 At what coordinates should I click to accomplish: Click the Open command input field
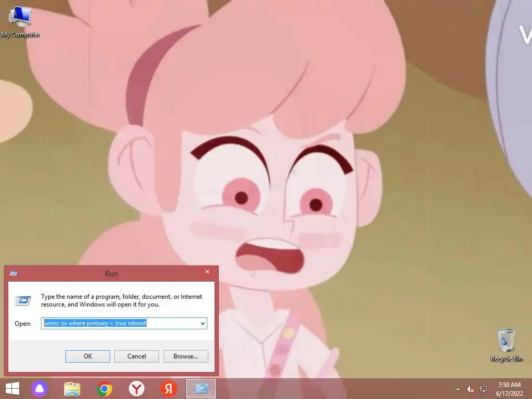[124, 323]
